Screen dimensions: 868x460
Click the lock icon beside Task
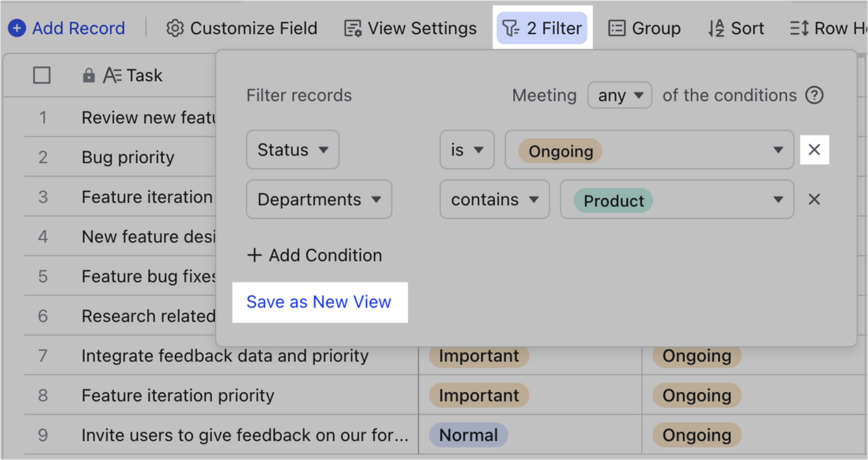(x=89, y=75)
